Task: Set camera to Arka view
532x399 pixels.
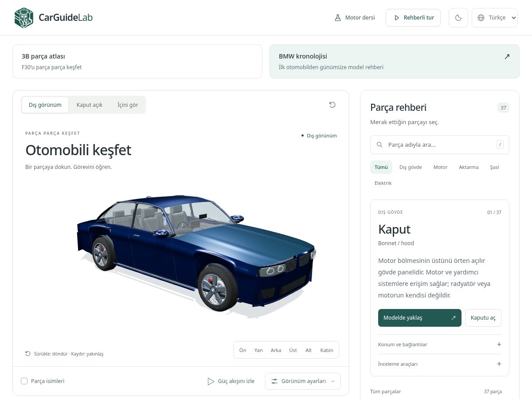Action: point(276,350)
